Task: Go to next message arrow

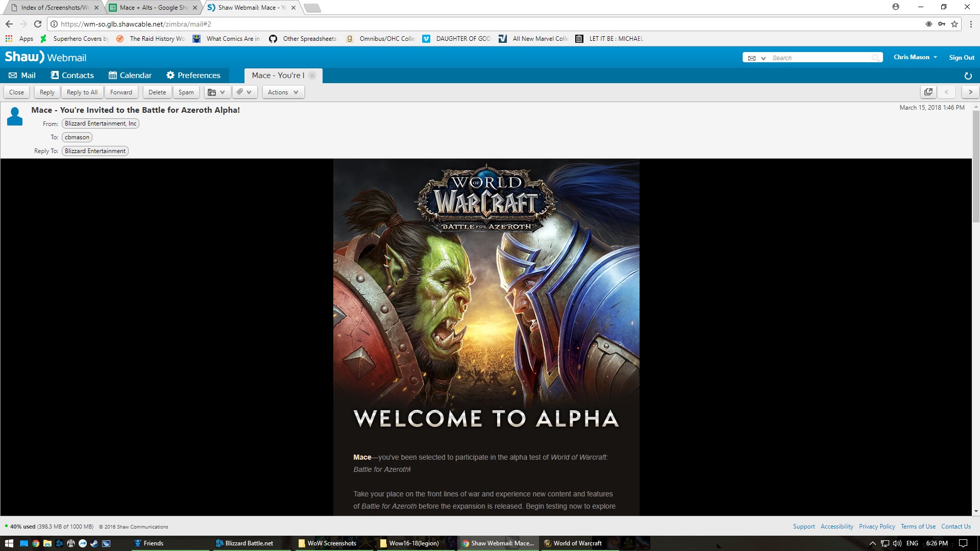Action: [x=970, y=92]
